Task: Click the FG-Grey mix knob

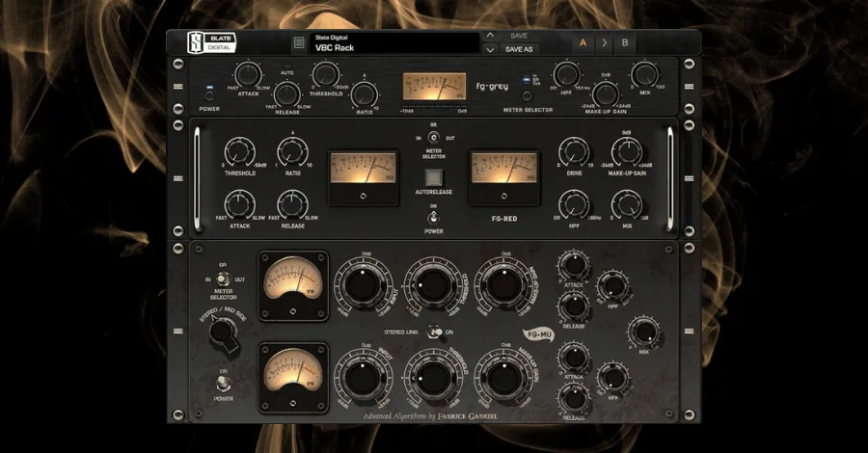Action: pos(644,74)
